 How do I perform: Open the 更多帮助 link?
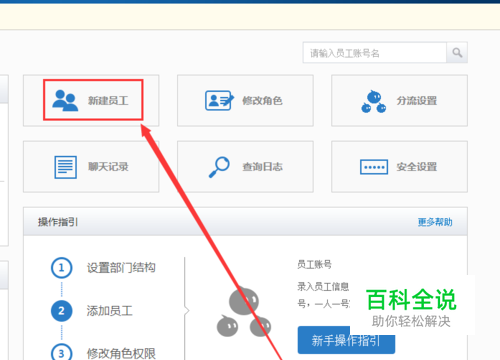click(435, 222)
